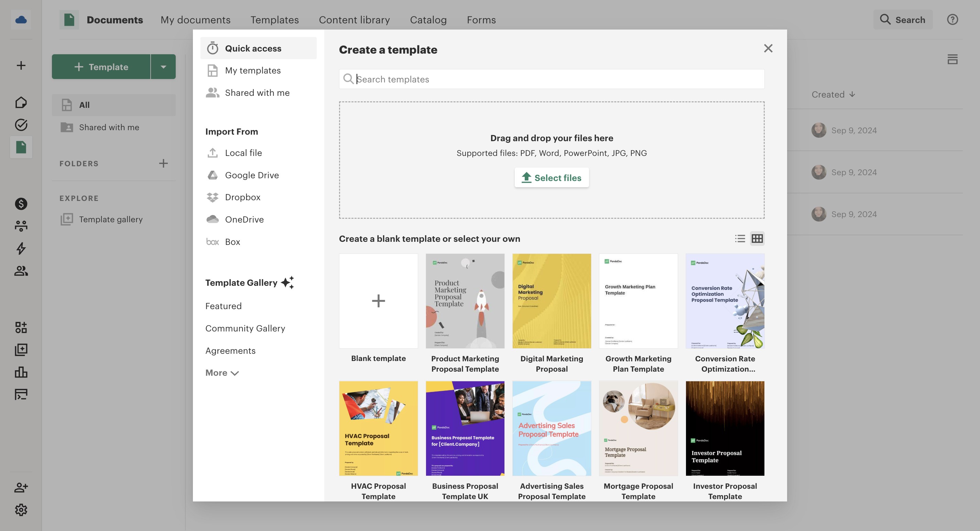The height and width of the screenshot is (531, 980).
Task: Open the Content library tab
Action: point(354,20)
